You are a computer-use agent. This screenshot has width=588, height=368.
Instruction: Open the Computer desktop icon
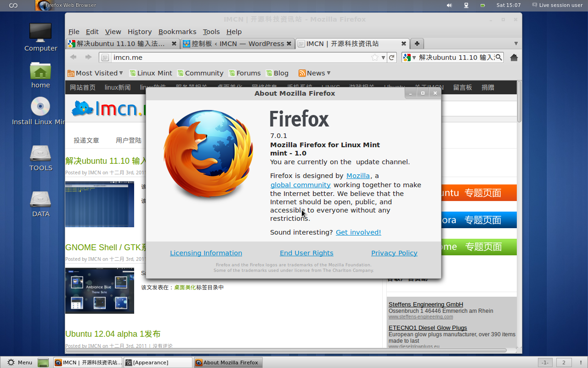[x=40, y=32]
